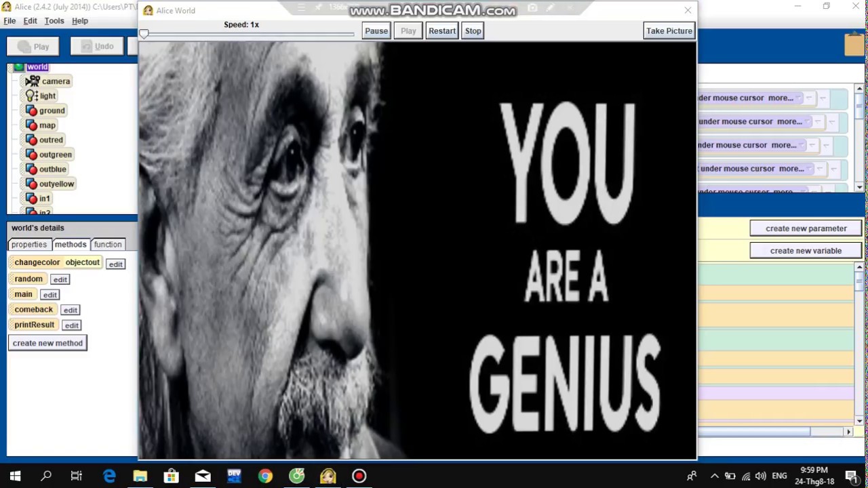Show hidden system tray icons

[x=714, y=476]
